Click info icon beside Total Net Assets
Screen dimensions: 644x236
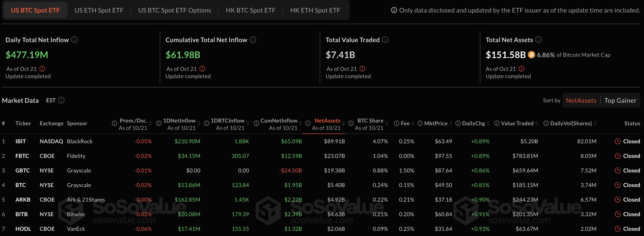[x=539, y=40]
